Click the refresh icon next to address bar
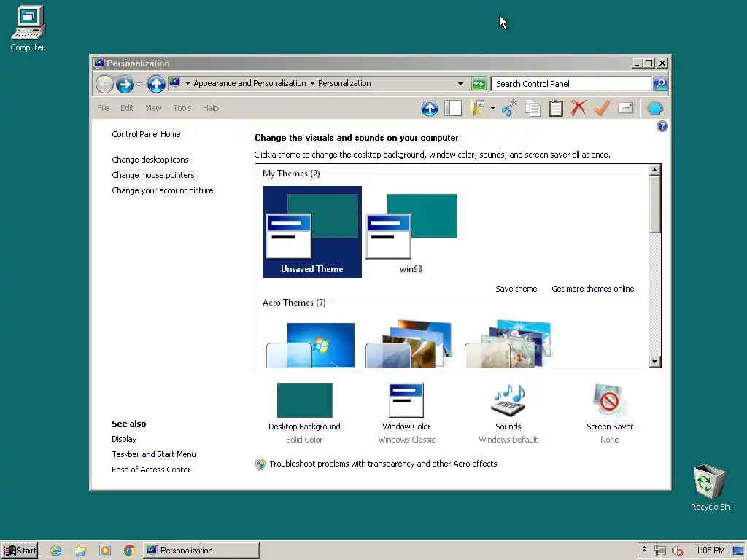Image resolution: width=747 pixels, height=560 pixels. tap(479, 84)
